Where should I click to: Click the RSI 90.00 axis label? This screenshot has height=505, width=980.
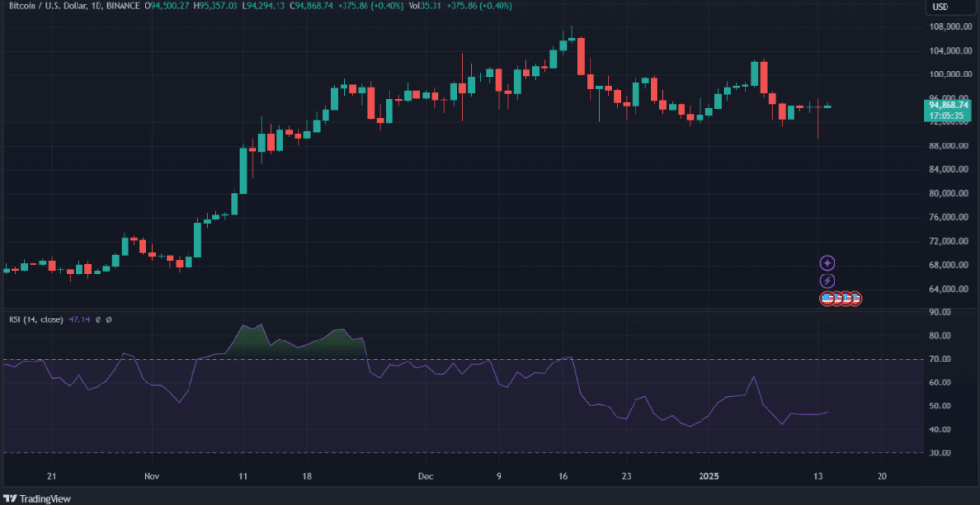[940, 311]
